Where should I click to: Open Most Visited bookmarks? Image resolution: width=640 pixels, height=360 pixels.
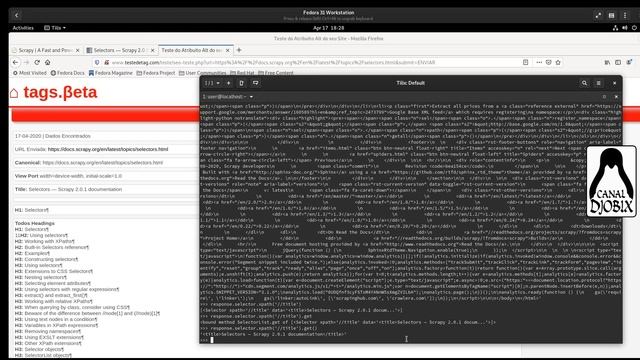point(29,73)
